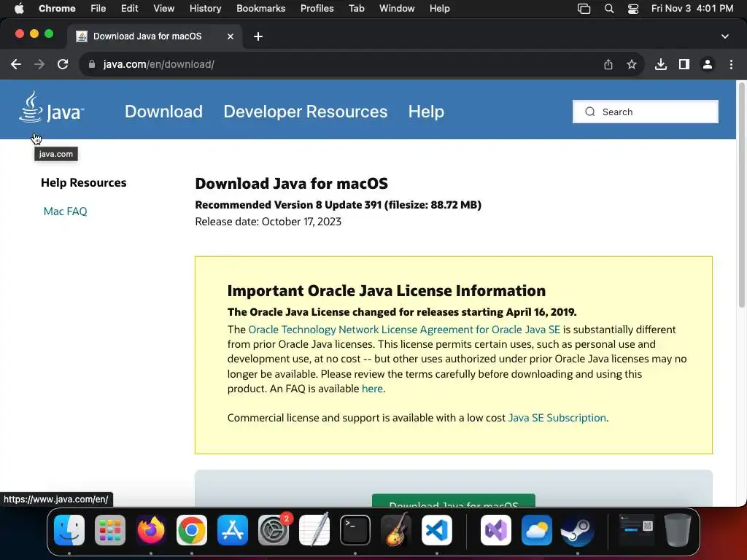
Task: Open the Chrome profile avatar icon
Action: coord(708,64)
